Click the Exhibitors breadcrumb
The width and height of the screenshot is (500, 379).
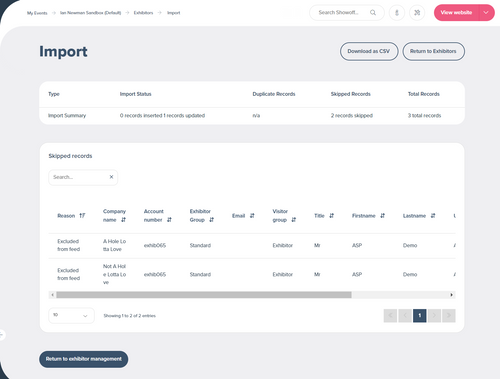143,13
